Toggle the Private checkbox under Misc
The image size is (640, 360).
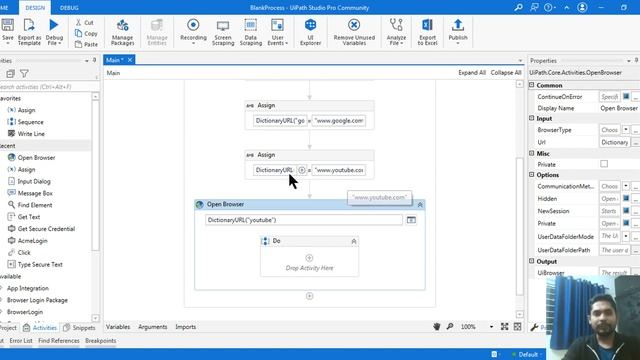(604, 164)
